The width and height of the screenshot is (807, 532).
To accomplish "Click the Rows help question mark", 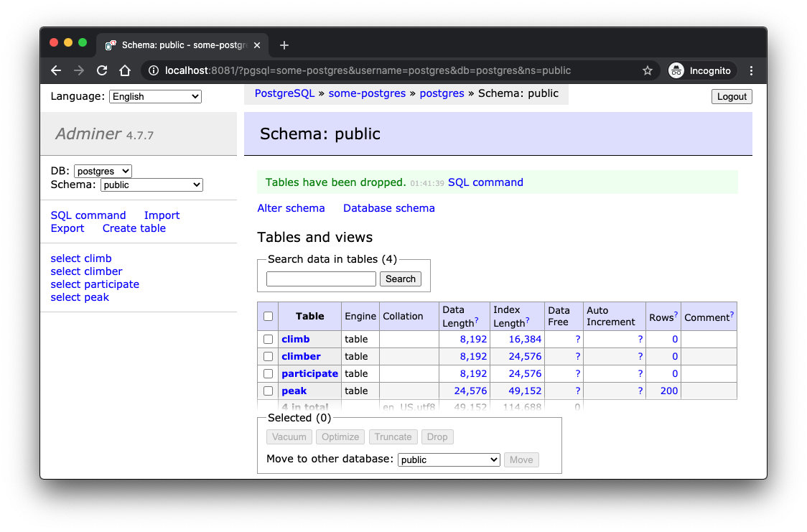I will [x=676, y=314].
